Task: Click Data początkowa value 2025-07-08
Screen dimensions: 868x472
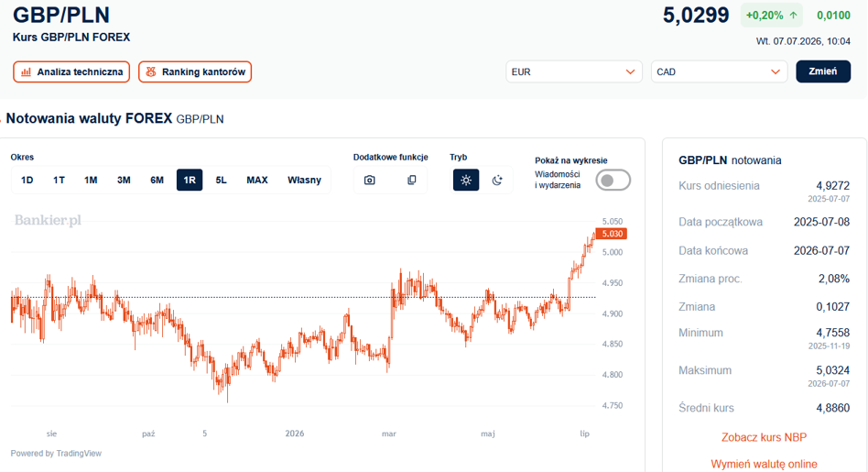Action: pos(821,222)
